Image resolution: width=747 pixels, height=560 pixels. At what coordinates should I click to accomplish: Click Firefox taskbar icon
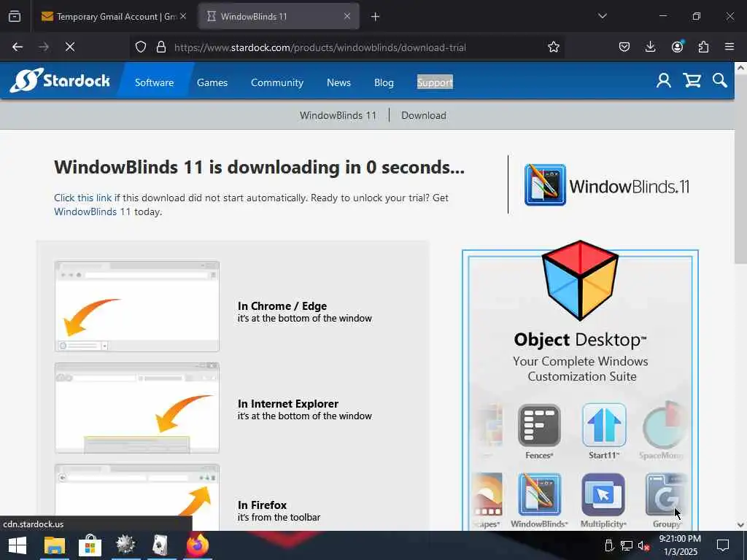point(197,545)
